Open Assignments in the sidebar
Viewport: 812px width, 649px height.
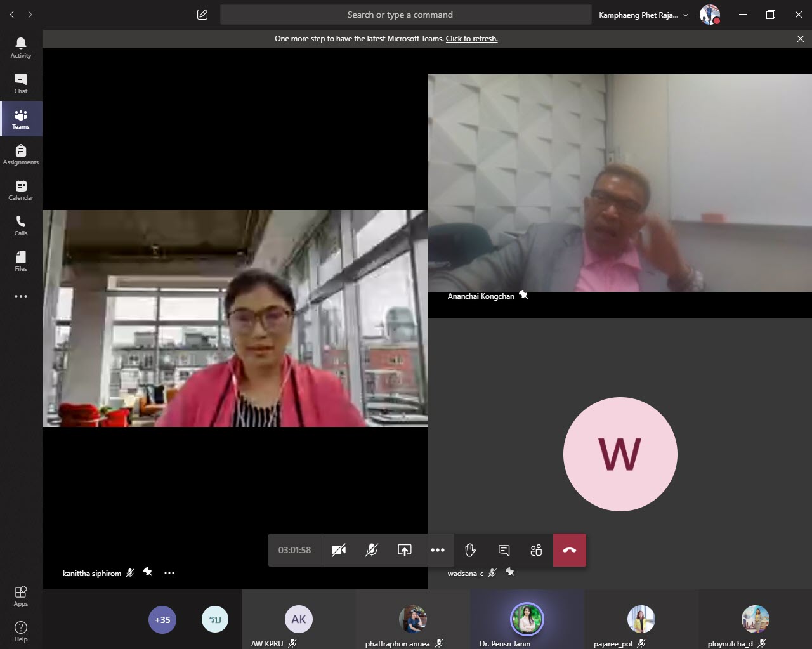pyautogui.click(x=21, y=154)
